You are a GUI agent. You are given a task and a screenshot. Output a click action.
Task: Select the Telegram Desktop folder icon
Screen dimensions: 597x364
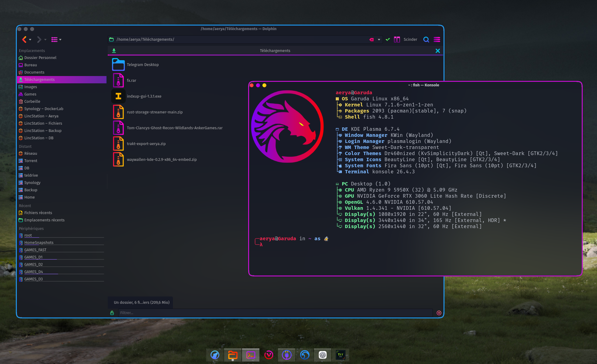tap(118, 64)
